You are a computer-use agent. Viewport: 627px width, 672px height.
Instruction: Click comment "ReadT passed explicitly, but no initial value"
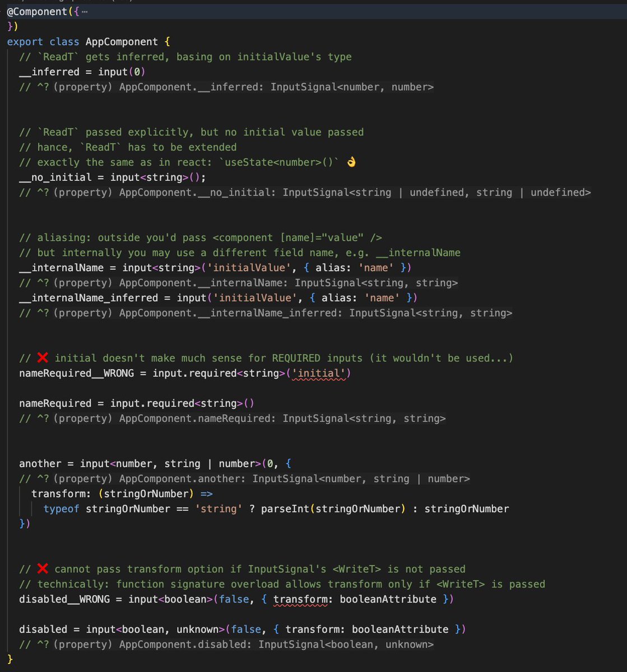coord(192,132)
